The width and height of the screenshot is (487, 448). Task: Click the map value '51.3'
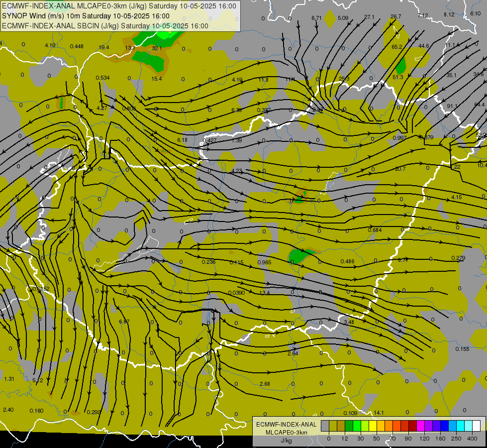pos(398,77)
